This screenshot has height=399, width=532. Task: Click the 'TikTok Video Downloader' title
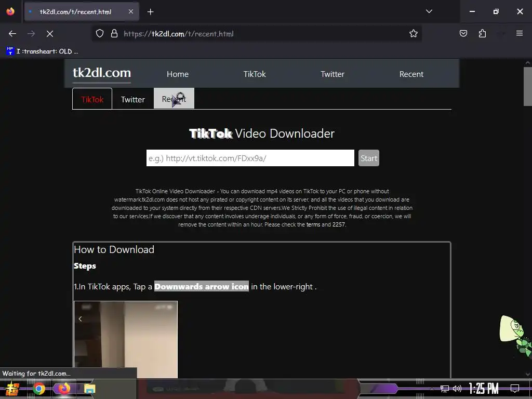pyautogui.click(x=262, y=134)
